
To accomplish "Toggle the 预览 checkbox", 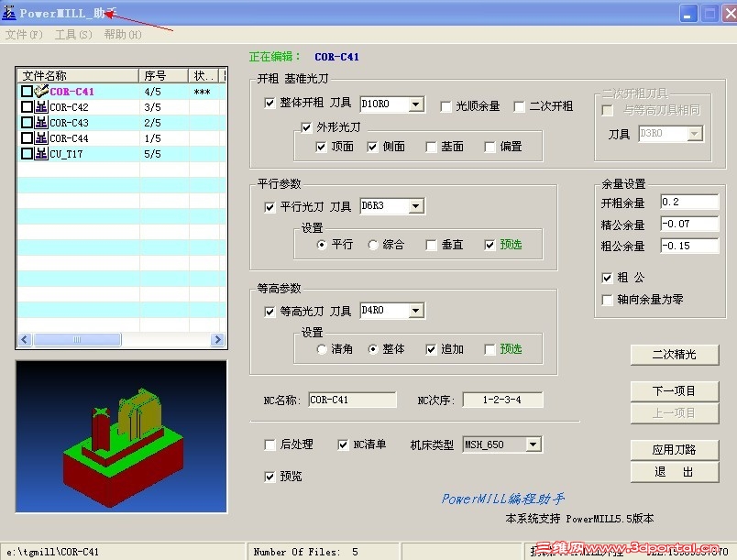I will tap(269, 477).
